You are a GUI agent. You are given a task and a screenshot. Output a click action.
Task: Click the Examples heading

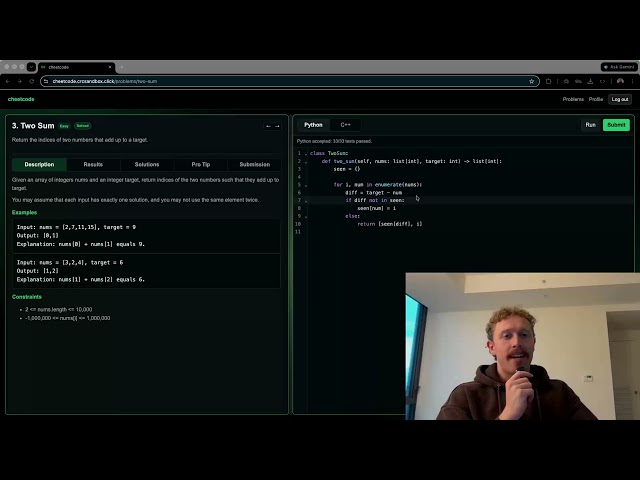pyautogui.click(x=24, y=213)
